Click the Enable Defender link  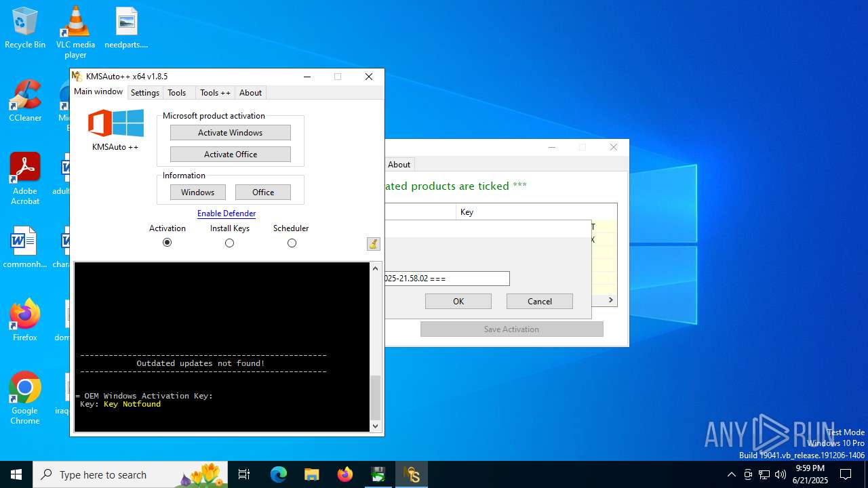[x=226, y=213]
